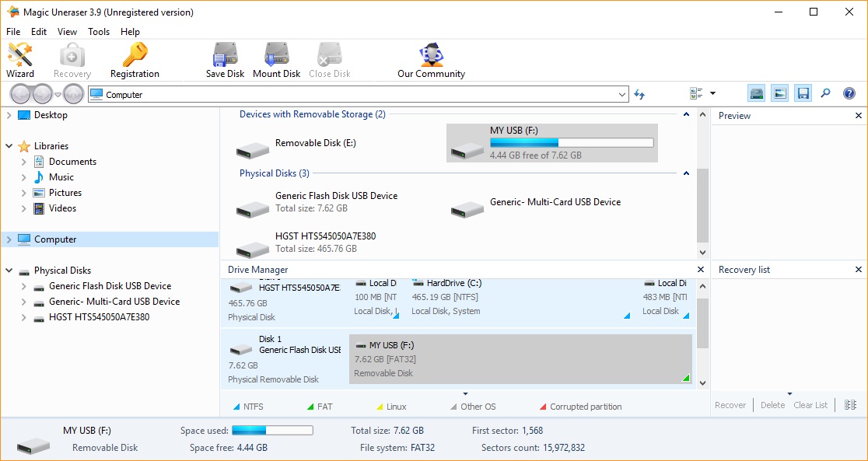Click the Save Disk toolbar icon
This screenshot has width=868, height=461.
point(225,61)
